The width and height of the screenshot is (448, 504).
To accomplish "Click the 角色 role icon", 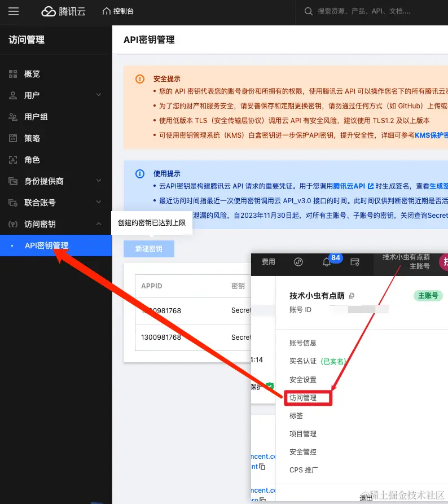I will (x=13, y=160).
